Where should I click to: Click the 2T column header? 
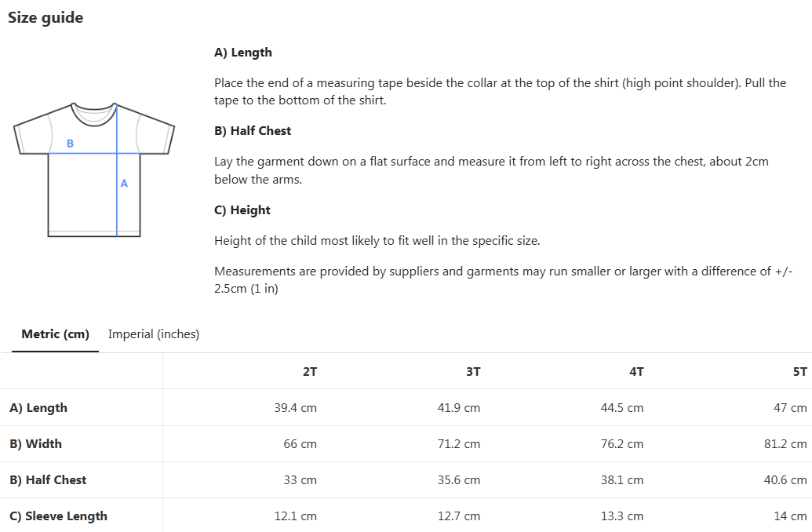pyautogui.click(x=310, y=371)
